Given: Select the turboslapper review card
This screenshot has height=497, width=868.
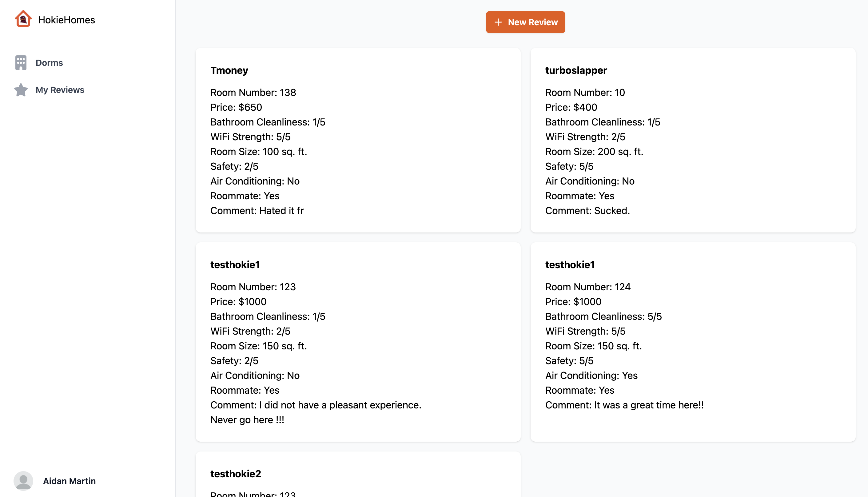Looking at the screenshot, I should (x=693, y=140).
